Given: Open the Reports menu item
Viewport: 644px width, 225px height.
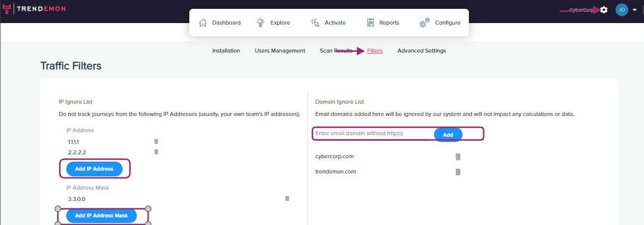Looking at the screenshot, I should pos(383,23).
